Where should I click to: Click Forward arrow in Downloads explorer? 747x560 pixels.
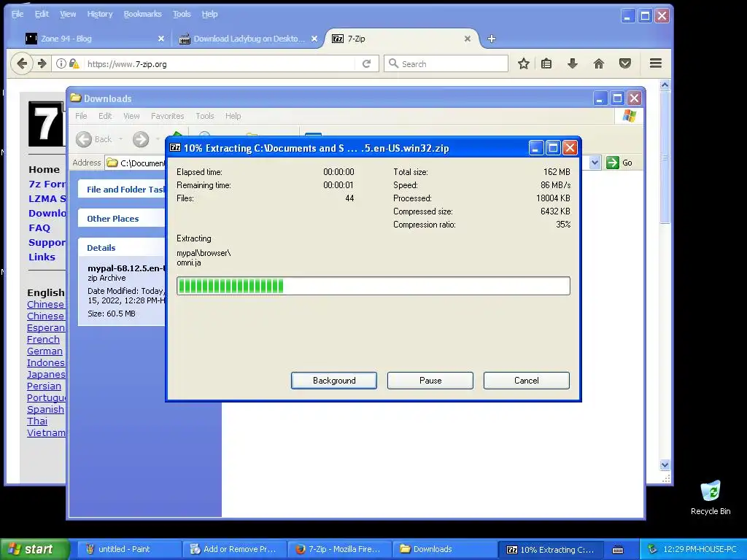141,139
